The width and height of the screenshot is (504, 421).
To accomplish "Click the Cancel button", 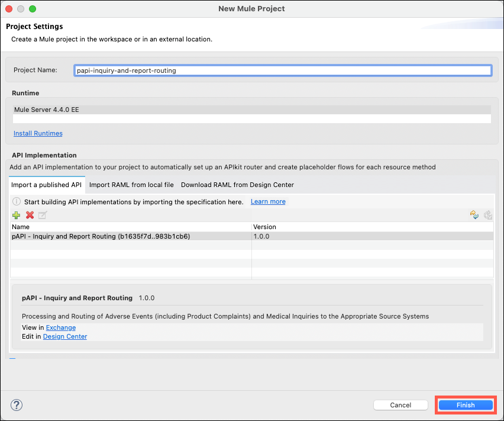I will (400, 405).
